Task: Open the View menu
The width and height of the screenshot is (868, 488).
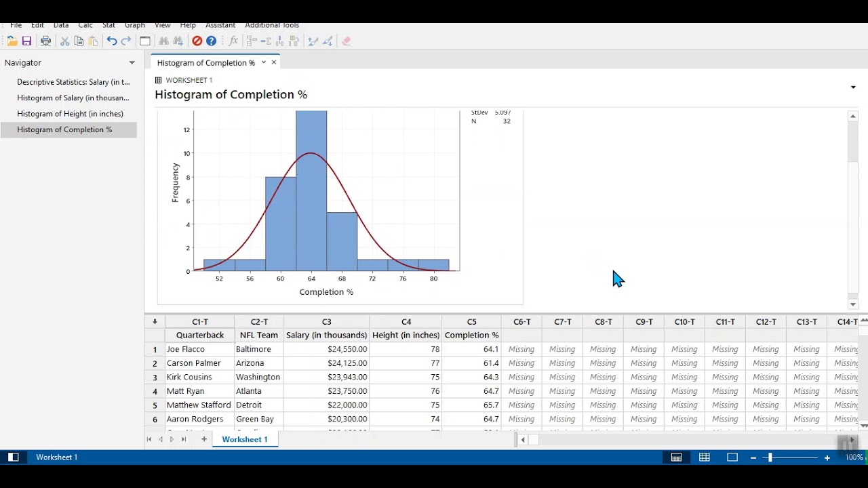Action: point(163,25)
